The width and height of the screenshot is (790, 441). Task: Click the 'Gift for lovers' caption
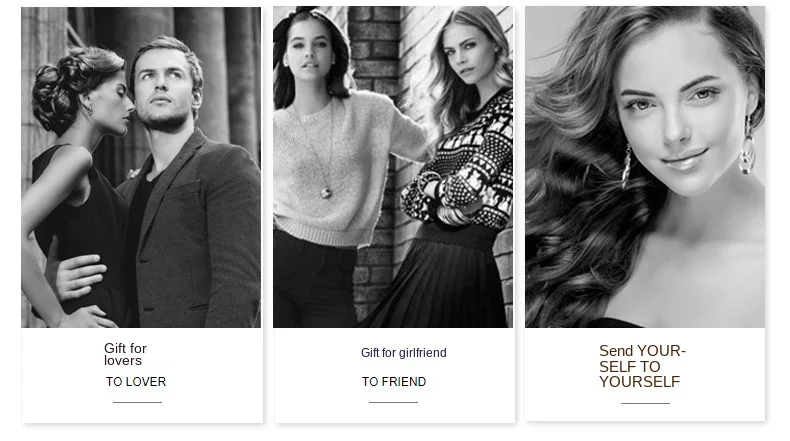click(125, 354)
